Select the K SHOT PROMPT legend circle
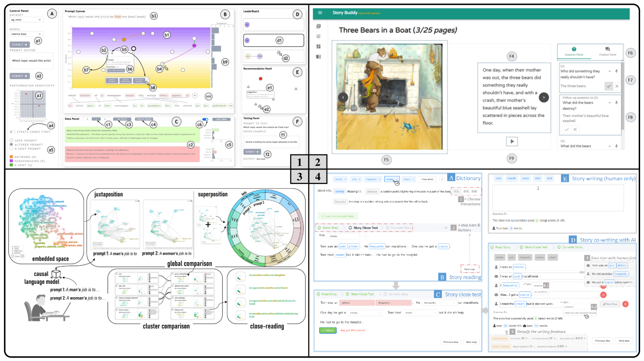This screenshot has width=644, height=361. pyautogui.click(x=12, y=148)
